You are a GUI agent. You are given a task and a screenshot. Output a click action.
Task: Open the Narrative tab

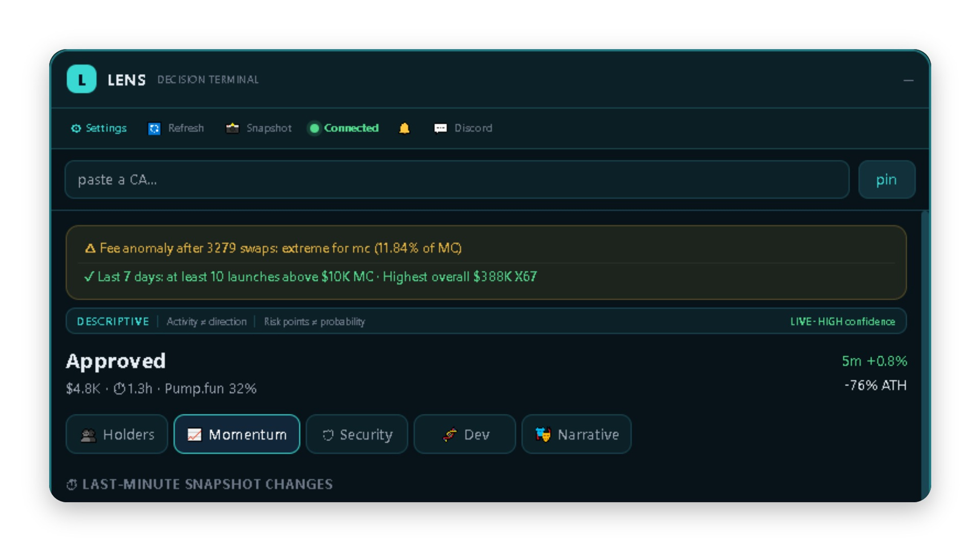click(x=576, y=434)
